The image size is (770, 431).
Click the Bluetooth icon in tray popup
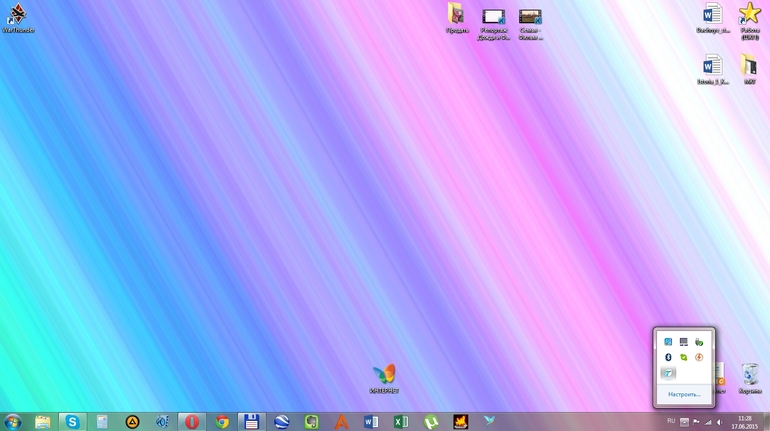(x=668, y=357)
